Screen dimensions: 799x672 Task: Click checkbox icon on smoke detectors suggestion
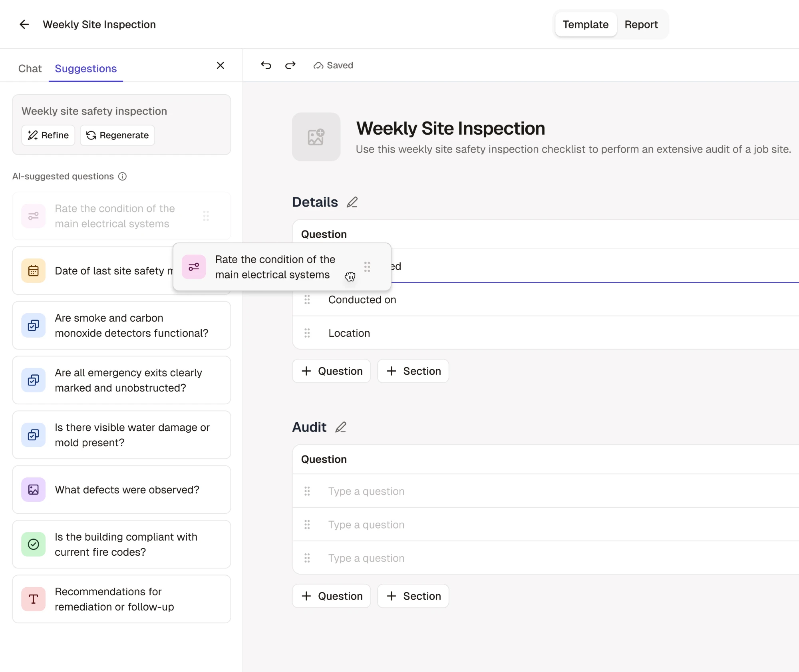click(x=34, y=325)
